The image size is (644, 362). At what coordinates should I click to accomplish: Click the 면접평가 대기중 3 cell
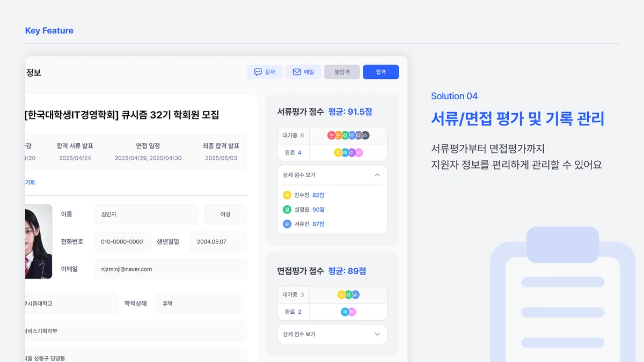pos(294,295)
